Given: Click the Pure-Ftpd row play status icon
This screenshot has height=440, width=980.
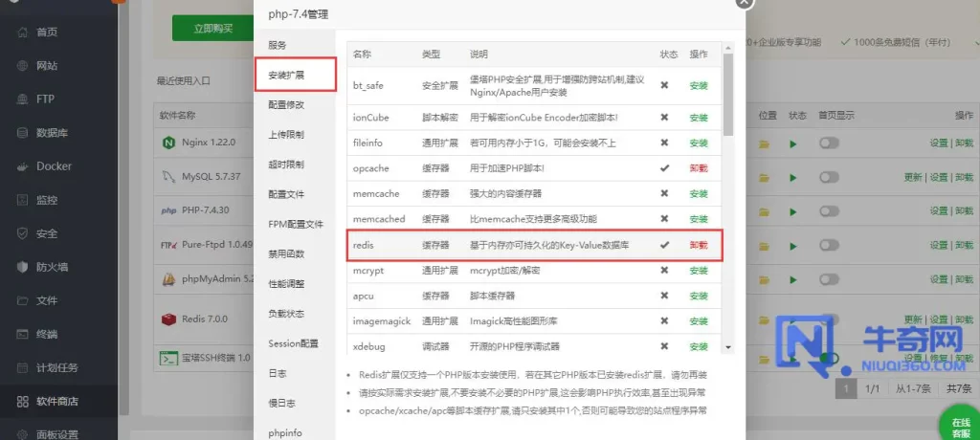Looking at the screenshot, I should click(x=793, y=246).
